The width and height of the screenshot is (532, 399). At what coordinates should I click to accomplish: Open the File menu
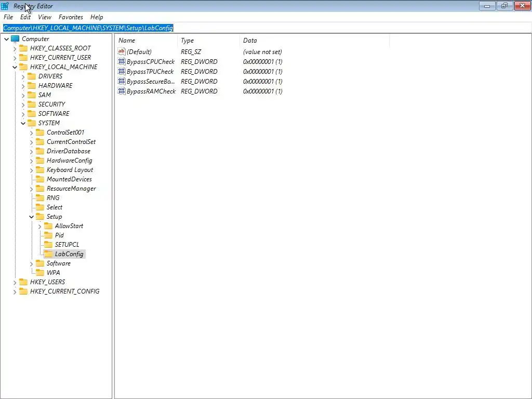point(8,17)
